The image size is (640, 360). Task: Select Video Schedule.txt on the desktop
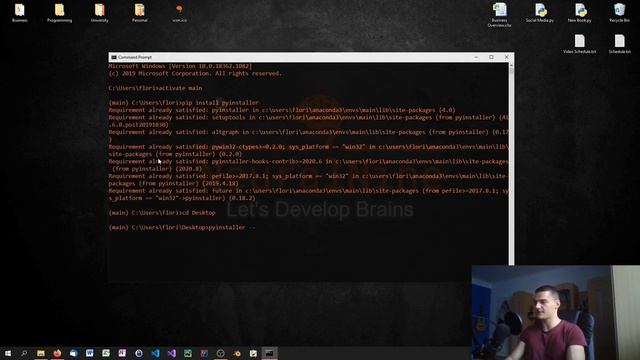(580, 44)
